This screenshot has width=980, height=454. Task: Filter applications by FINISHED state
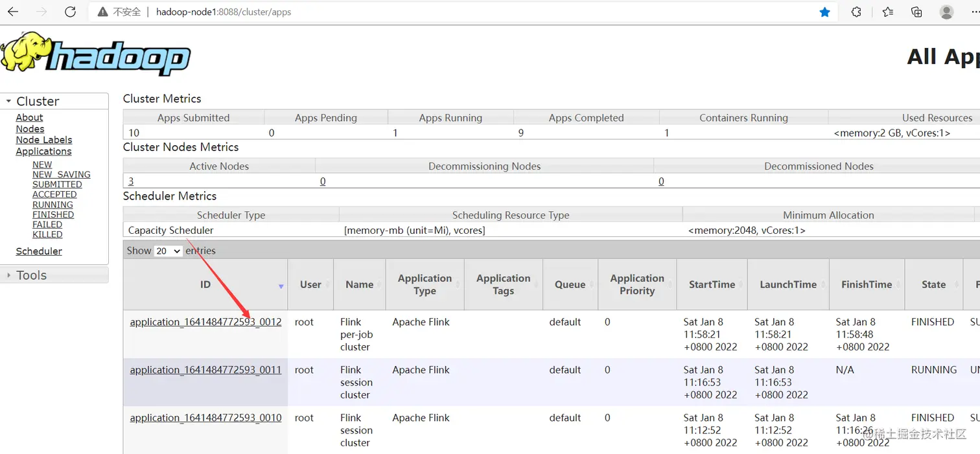pyautogui.click(x=53, y=214)
